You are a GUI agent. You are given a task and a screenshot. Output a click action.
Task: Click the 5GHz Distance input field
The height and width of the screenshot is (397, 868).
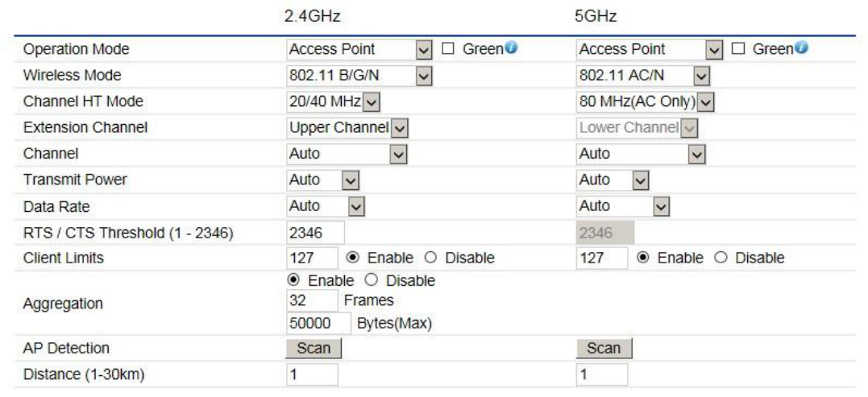coord(602,374)
